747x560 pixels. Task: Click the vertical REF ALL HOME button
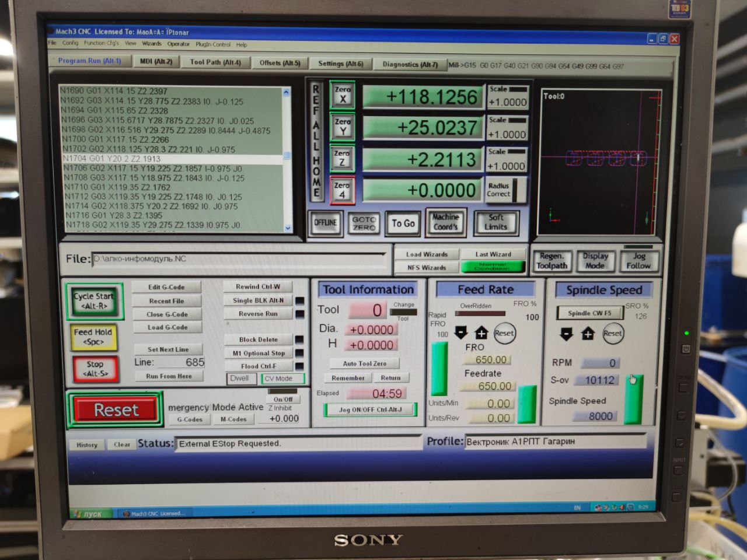(316, 141)
